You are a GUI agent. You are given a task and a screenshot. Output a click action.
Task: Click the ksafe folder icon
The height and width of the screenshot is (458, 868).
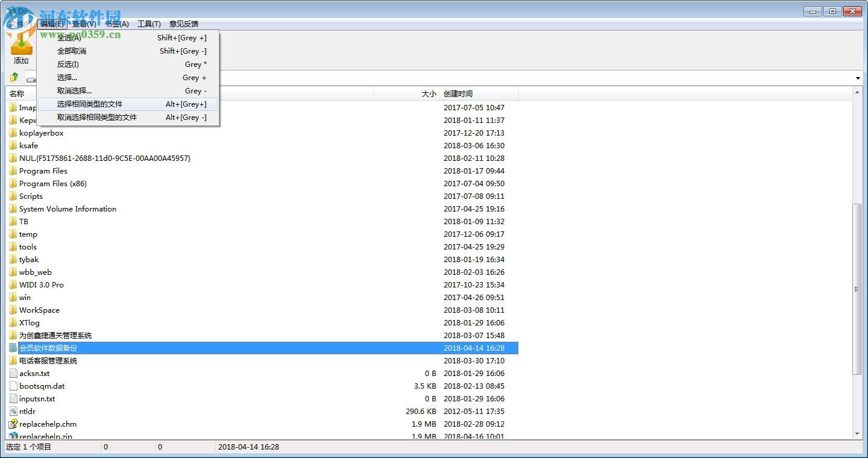click(13, 145)
